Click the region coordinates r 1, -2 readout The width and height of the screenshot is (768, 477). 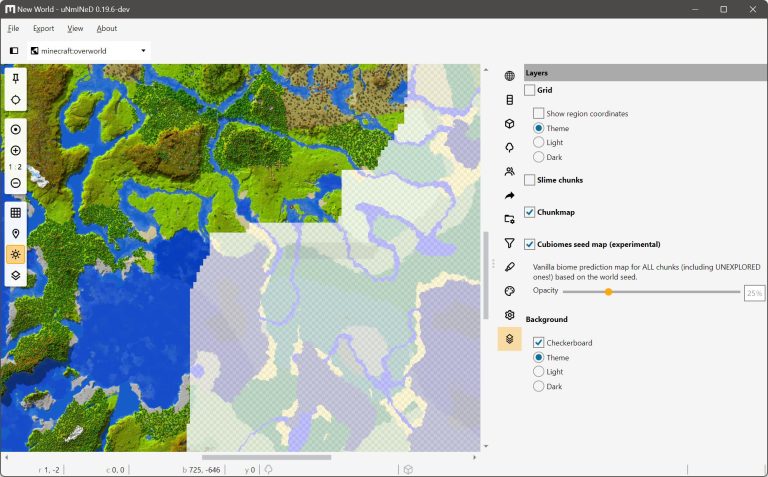pos(49,470)
